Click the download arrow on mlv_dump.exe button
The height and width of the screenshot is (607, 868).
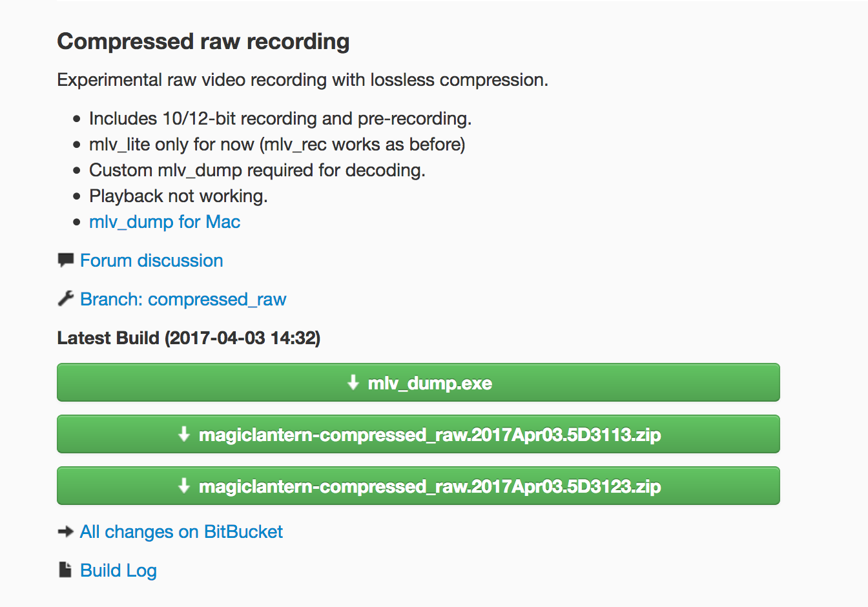[x=353, y=382]
